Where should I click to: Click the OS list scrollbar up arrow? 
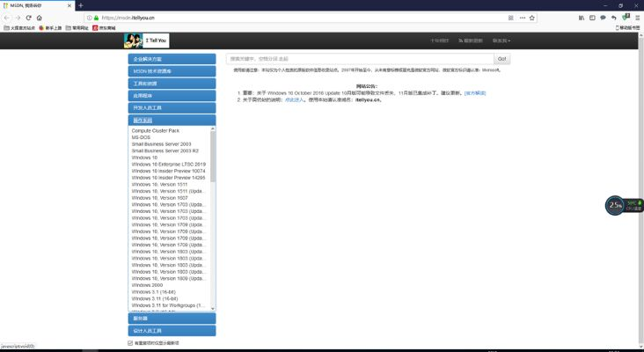point(213,128)
